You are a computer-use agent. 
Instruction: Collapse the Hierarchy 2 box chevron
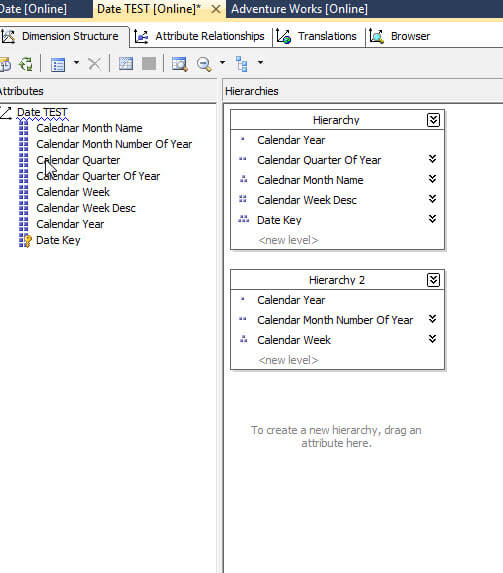(433, 280)
